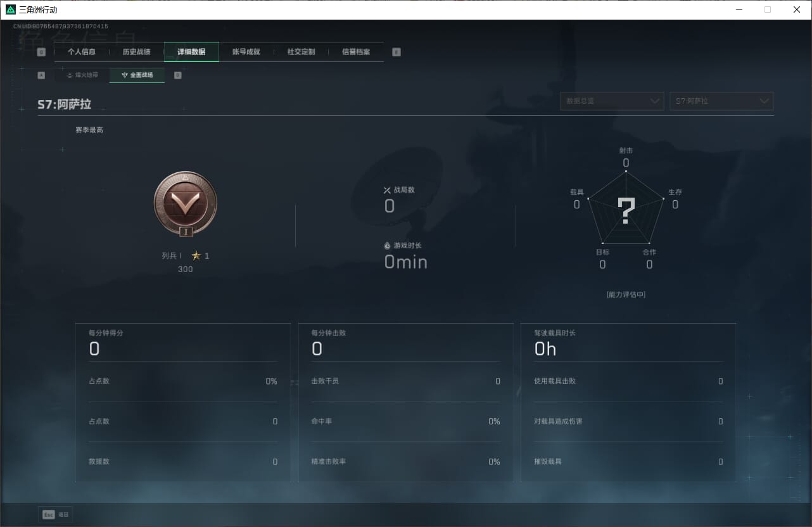This screenshot has height=527, width=812.
Task: Click the question mark in radar chart
Action: coord(626,211)
